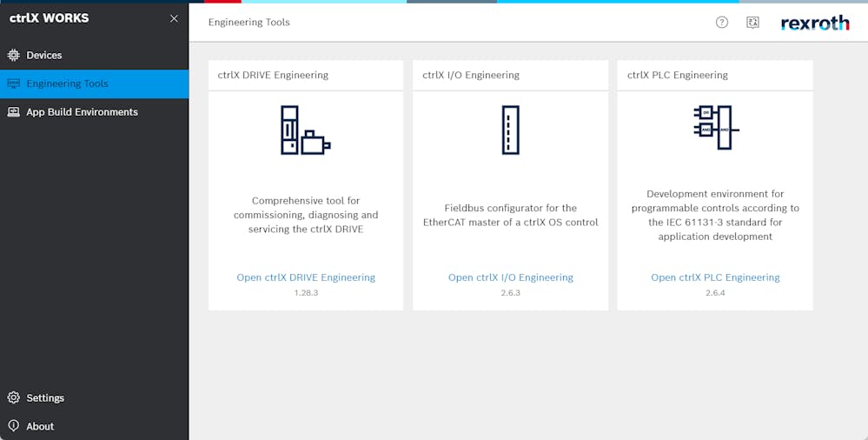
Task: Click the Devices chip icon
Action: click(13, 55)
